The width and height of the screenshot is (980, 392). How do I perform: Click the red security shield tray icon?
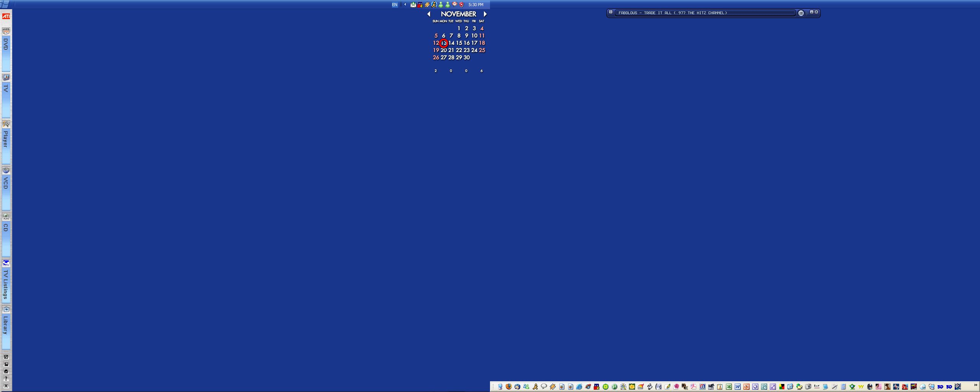(461, 5)
